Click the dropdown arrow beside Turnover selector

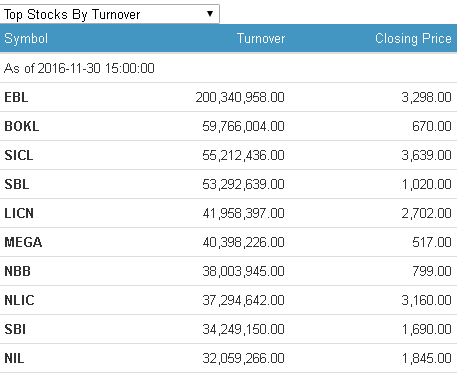210,14
